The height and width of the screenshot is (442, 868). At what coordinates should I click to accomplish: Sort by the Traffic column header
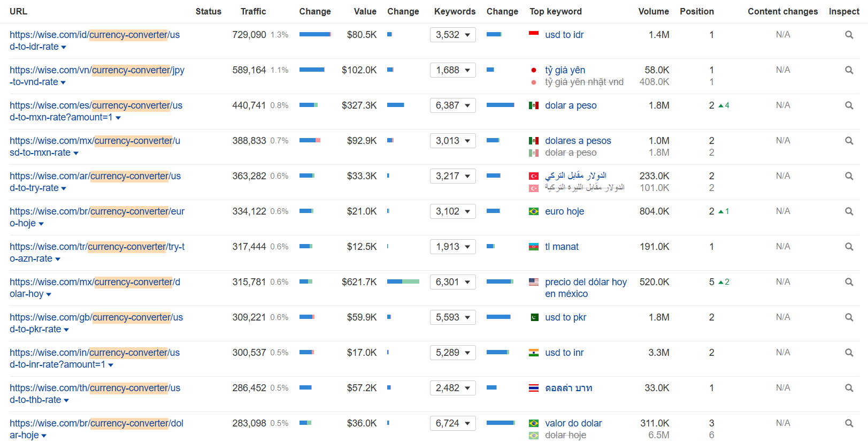[x=253, y=11]
